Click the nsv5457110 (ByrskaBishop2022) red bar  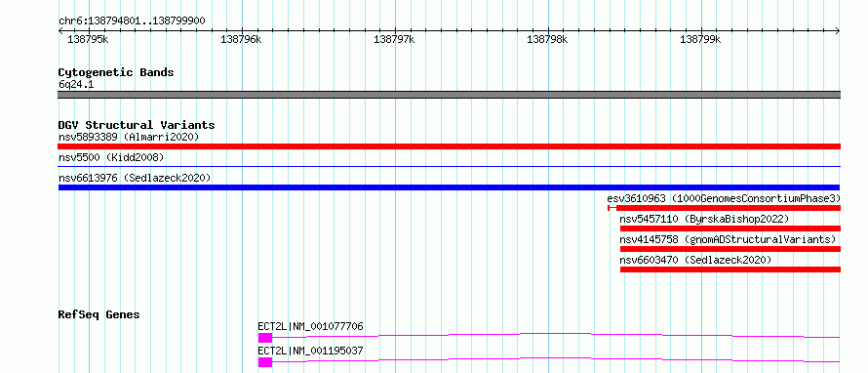(x=730, y=228)
